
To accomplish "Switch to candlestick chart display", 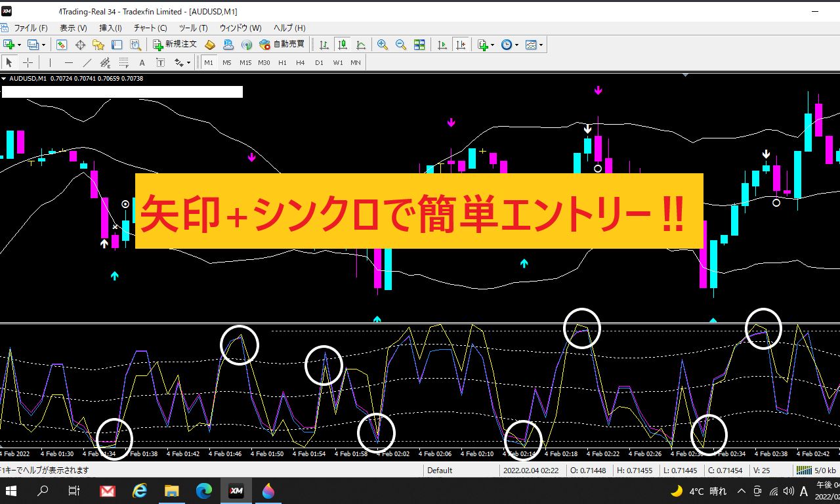I will (342, 45).
